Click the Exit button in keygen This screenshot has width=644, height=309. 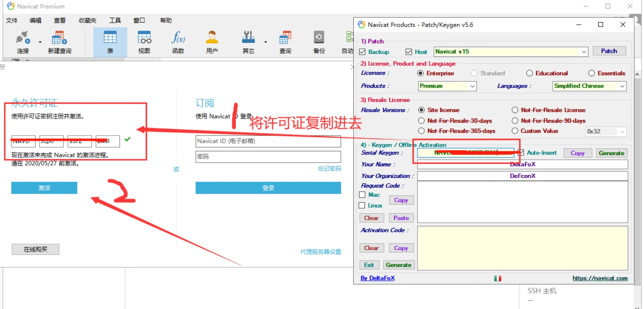[369, 265]
